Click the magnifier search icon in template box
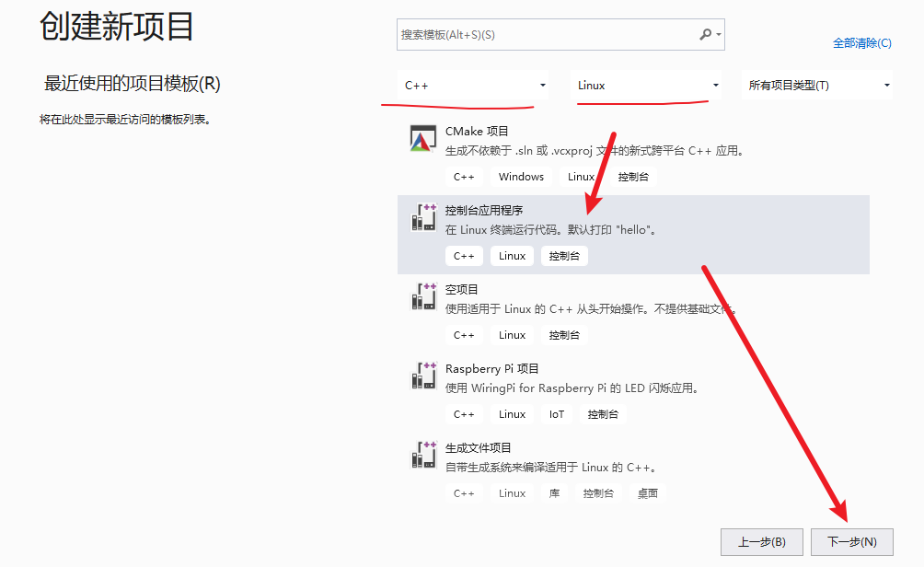The image size is (924, 567). click(x=705, y=35)
